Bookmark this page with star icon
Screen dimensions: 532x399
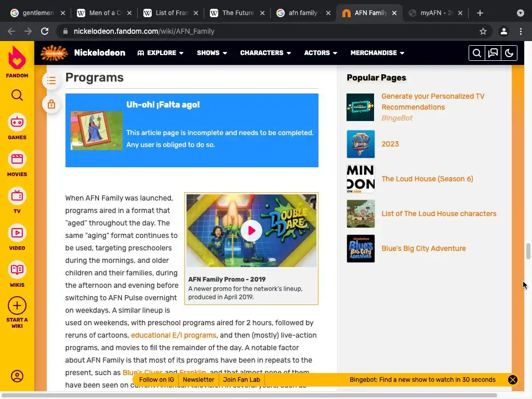[483, 31]
